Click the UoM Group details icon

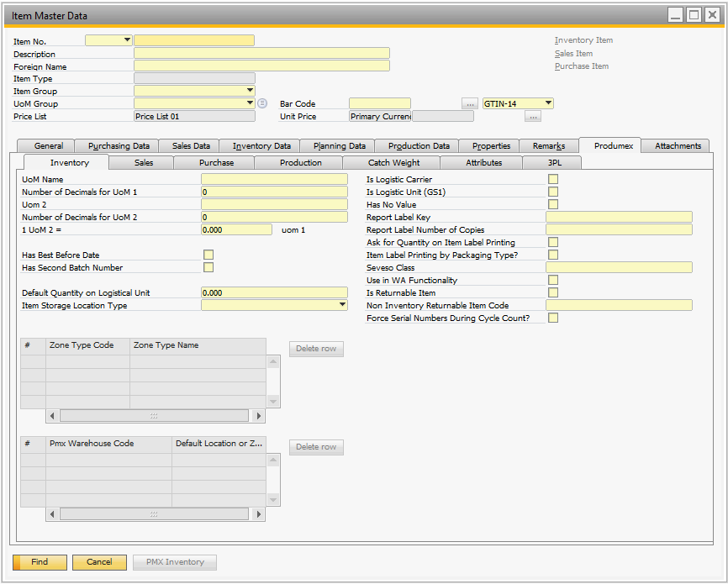coord(262,103)
